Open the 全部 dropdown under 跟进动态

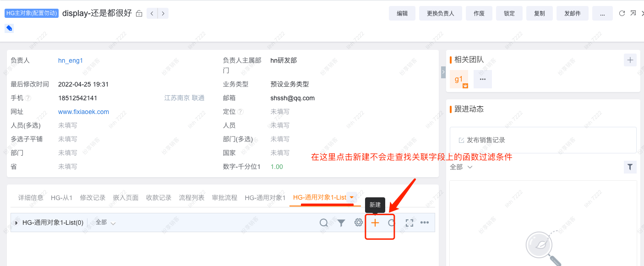(x=461, y=167)
